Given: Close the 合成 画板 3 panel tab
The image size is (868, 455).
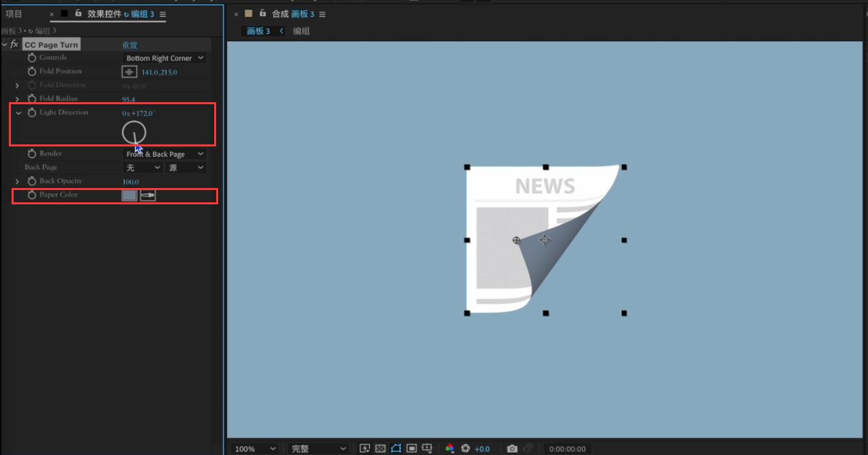Looking at the screenshot, I should point(236,14).
